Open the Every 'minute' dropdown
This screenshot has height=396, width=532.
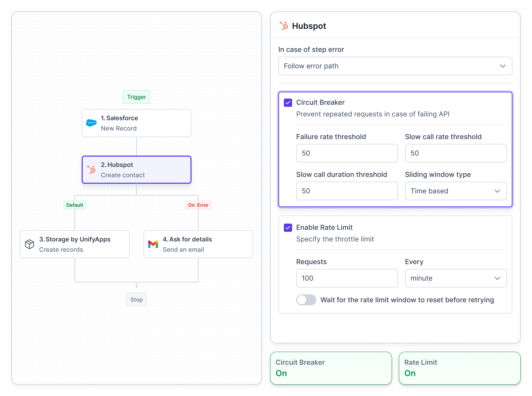[456, 278]
